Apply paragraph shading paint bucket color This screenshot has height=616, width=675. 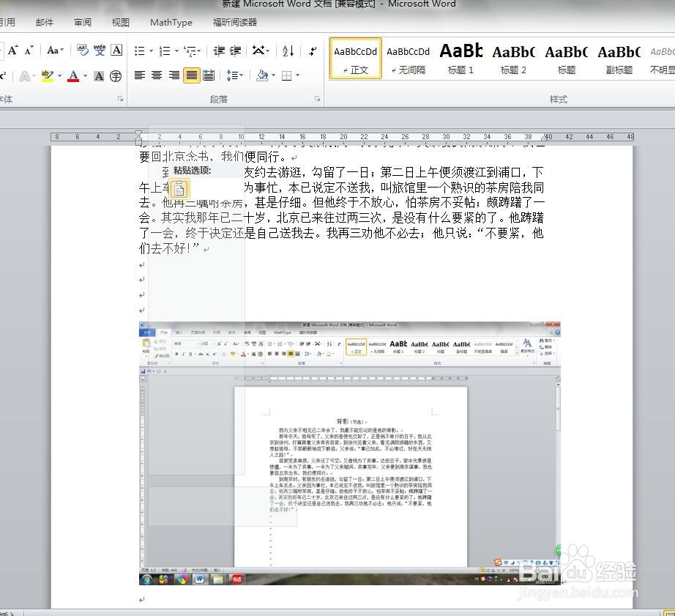coord(262,76)
